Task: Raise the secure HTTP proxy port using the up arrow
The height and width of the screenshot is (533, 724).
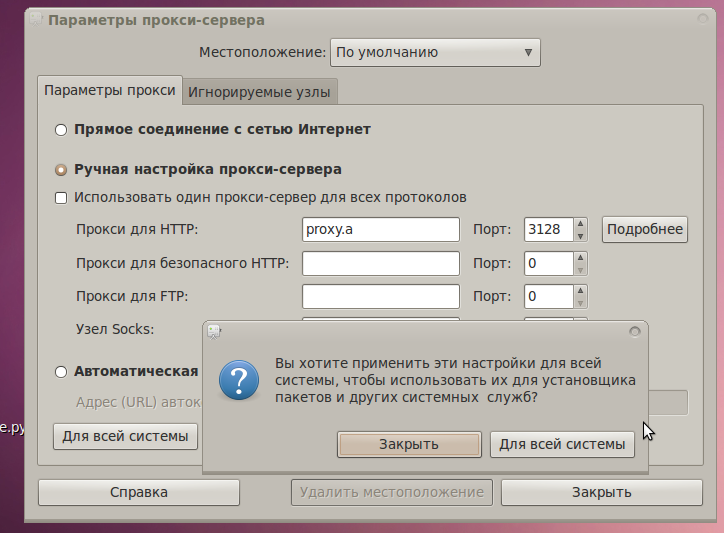Action: point(581,258)
